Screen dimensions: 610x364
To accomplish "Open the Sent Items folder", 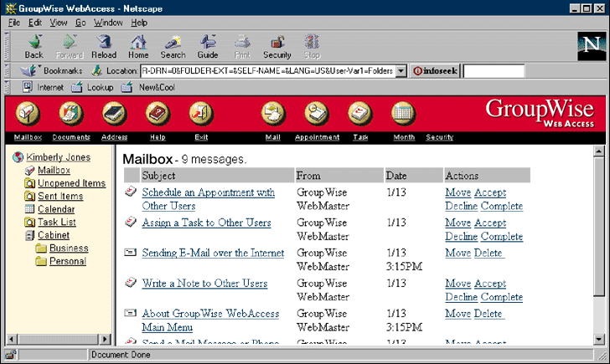I will pyautogui.click(x=60, y=196).
